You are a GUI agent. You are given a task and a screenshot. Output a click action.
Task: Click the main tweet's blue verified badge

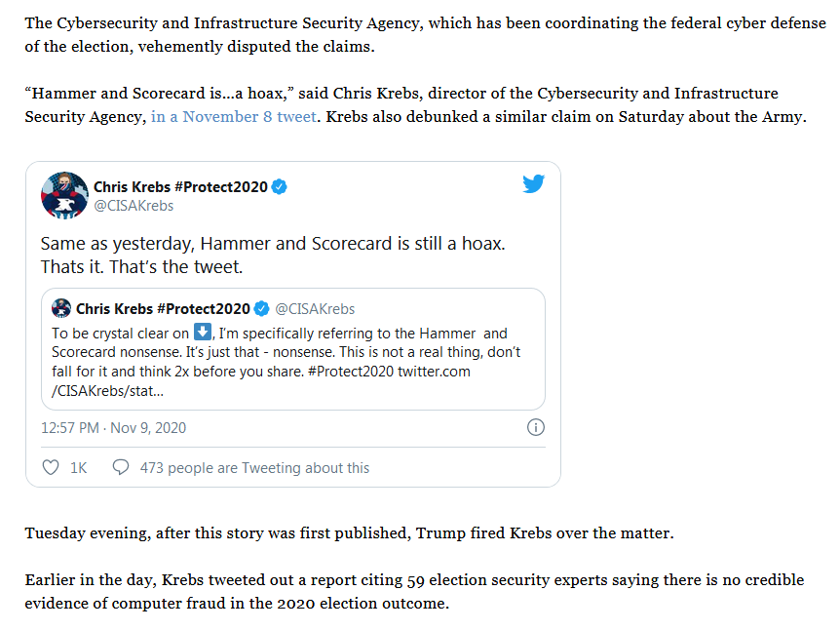279,187
